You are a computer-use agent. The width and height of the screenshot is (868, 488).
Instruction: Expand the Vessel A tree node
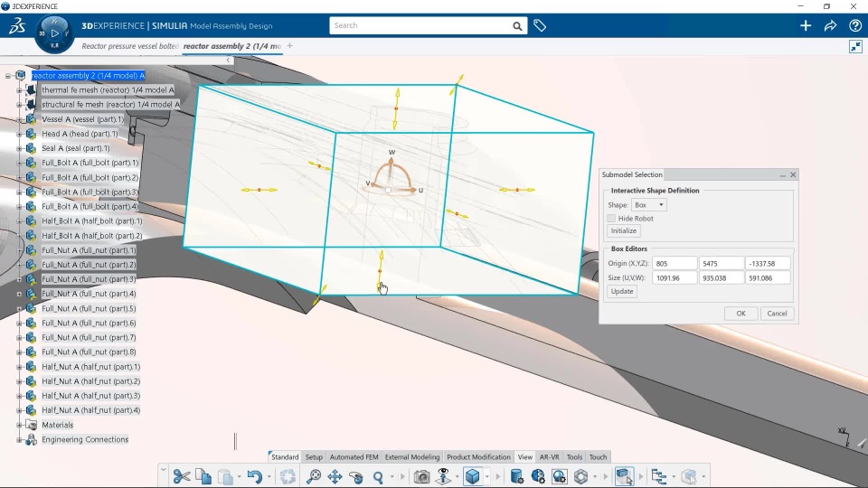(x=19, y=119)
